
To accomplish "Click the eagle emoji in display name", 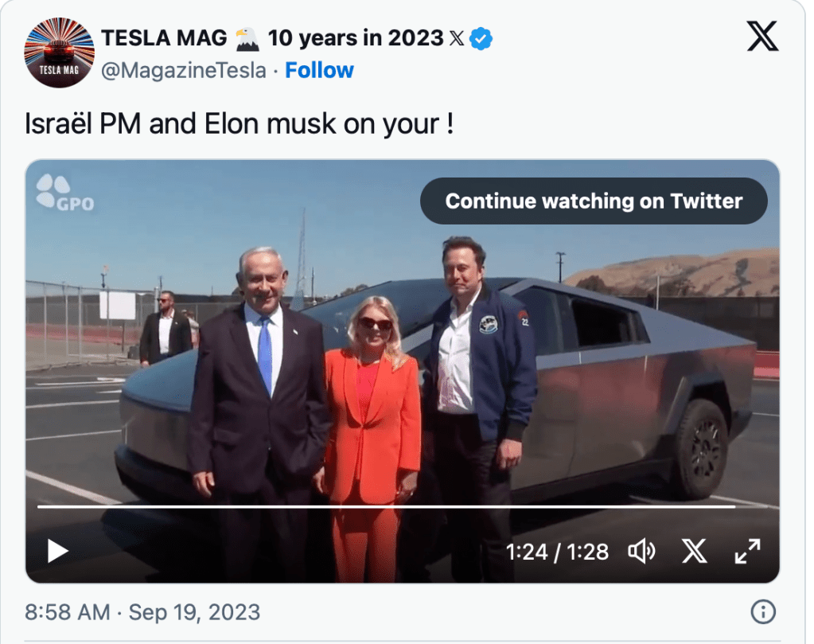I will point(247,37).
